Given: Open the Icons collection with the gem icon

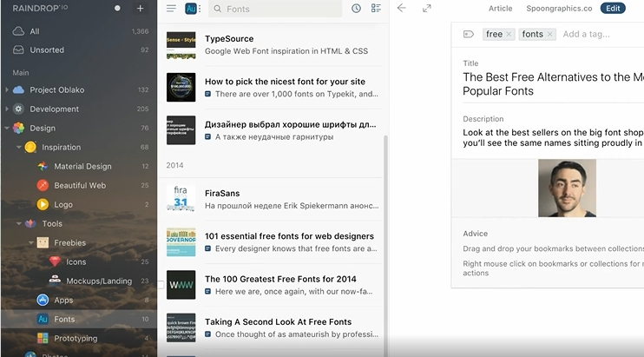Looking at the screenshot, I should tap(76, 261).
